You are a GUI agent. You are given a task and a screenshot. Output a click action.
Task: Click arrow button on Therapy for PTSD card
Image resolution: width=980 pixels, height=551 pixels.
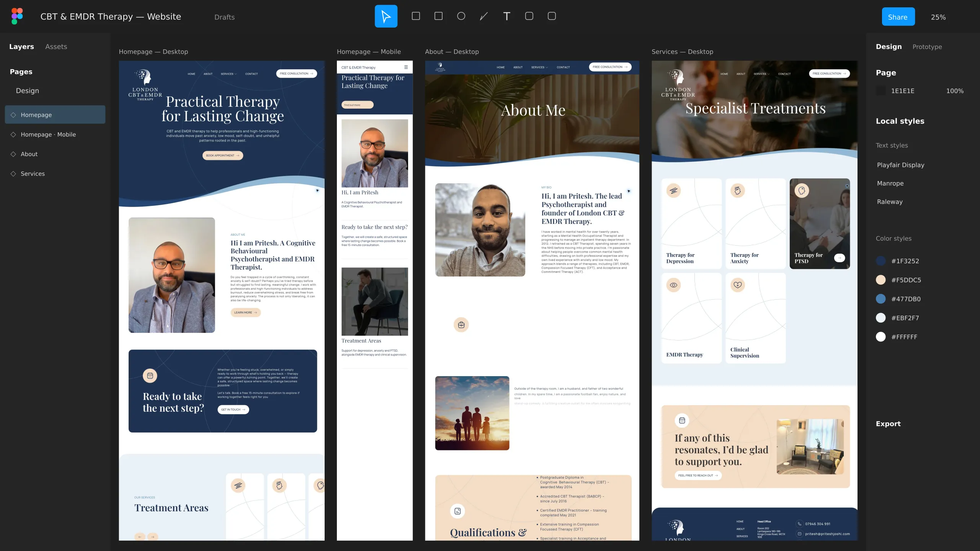click(x=840, y=258)
